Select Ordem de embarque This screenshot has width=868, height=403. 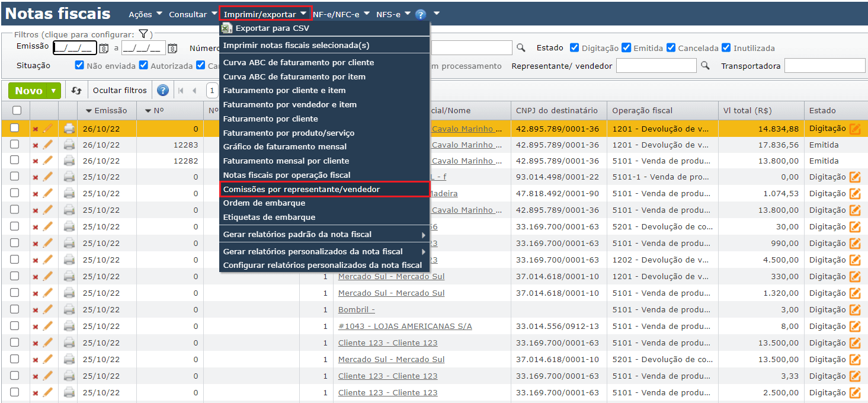pyautogui.click(x=324, y=203)
